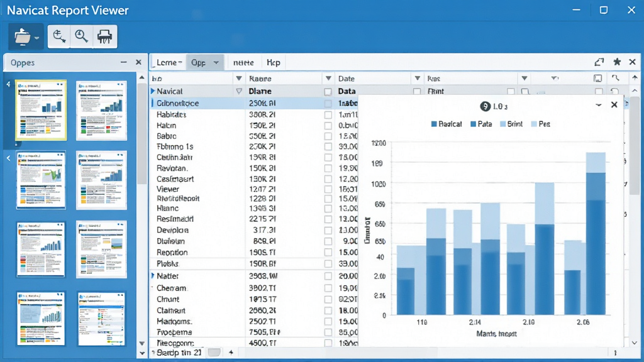Open the dropdown arrow beside the folder icon
Screen dimensions: 644x362
pyautogui.click(x=37, y=38)
